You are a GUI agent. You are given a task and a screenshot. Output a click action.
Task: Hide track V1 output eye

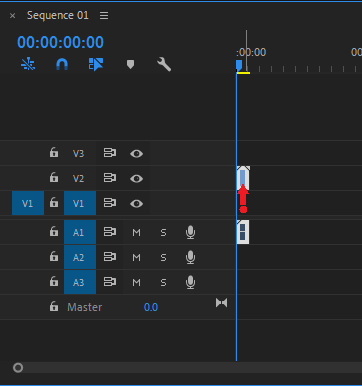tap(136, 204)
